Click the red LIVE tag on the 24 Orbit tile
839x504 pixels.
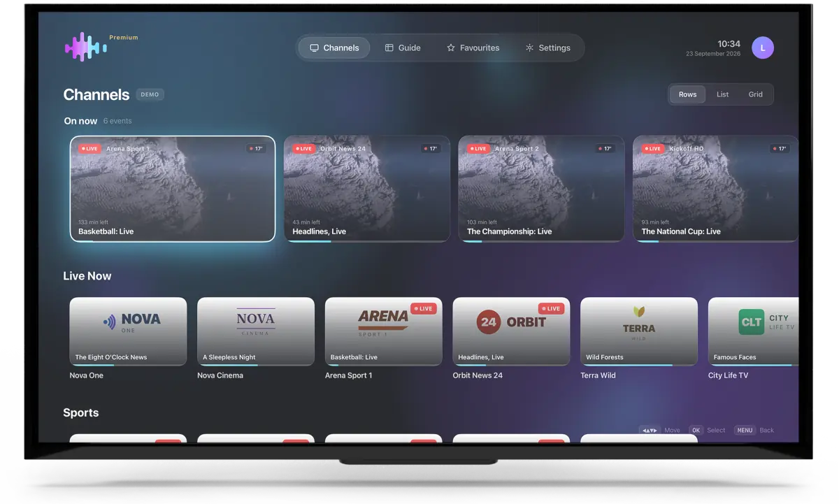(551, 308)
